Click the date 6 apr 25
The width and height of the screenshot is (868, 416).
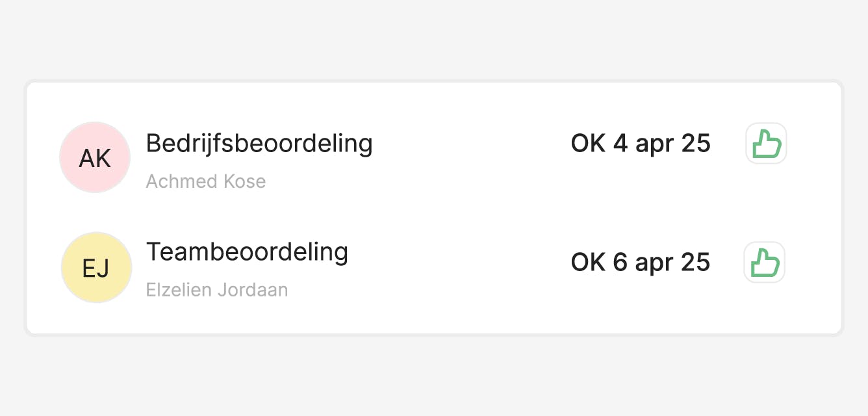click(x=662, y=263)
